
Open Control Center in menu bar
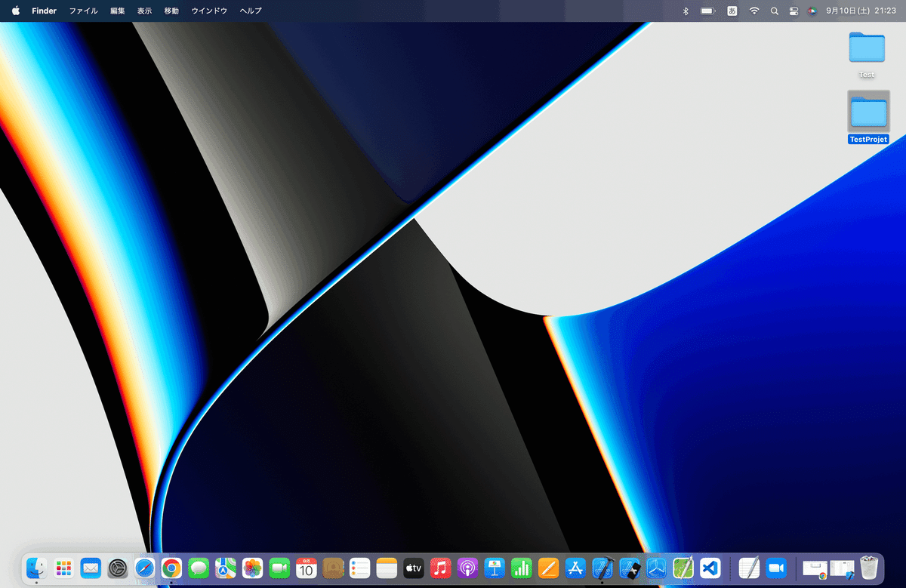click(794, 11)
